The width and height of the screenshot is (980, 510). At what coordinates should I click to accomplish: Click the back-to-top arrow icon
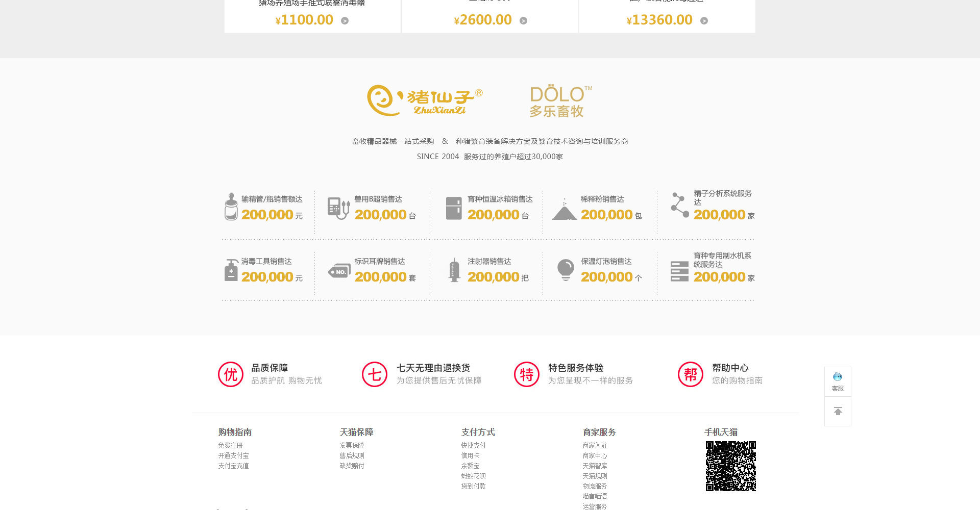[x=838, y=411]
